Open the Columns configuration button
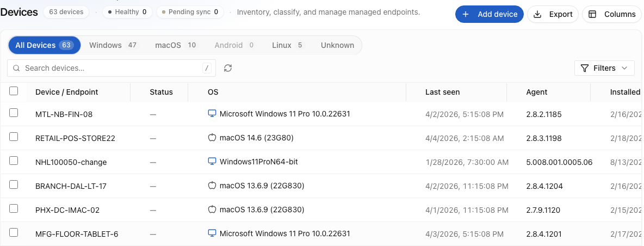This screenshot has width=644, height=246. click(612, 14)
